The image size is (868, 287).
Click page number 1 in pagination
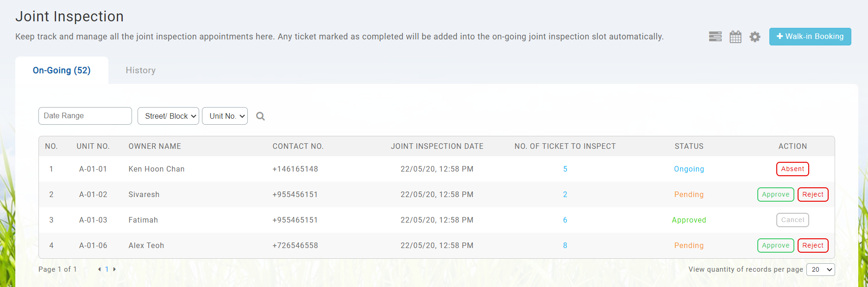pos(107,269)
